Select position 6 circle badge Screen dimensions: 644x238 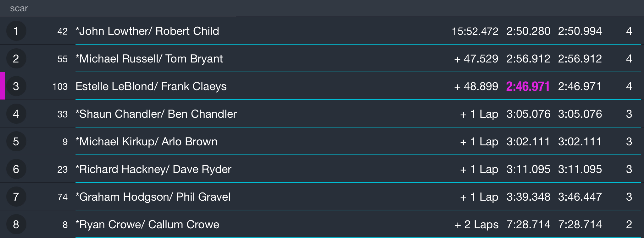tap(16, 169)
